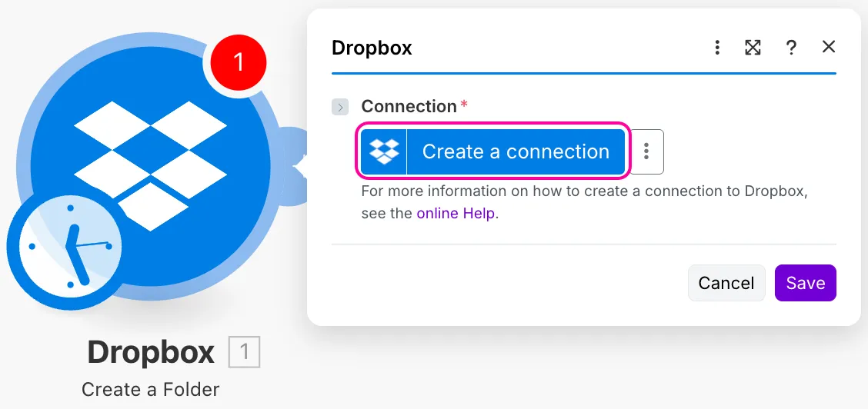Click the Dropbox logo inside the connection button

click(384, 151)
